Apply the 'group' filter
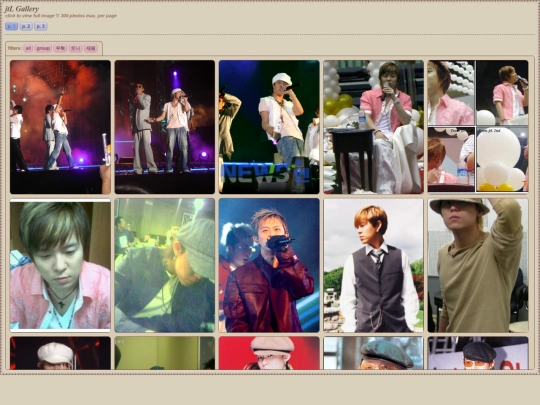540x405 pixels. pos(43,49)
